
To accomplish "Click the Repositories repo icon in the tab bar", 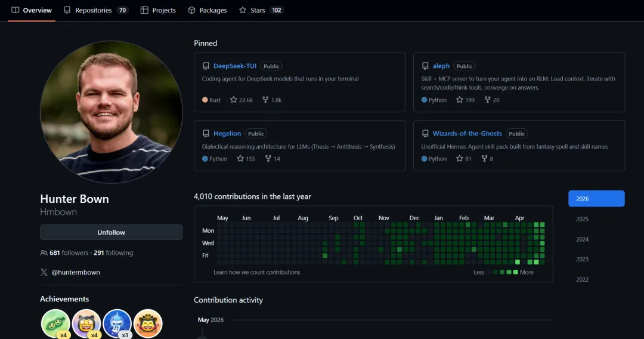I will (67, 10).
